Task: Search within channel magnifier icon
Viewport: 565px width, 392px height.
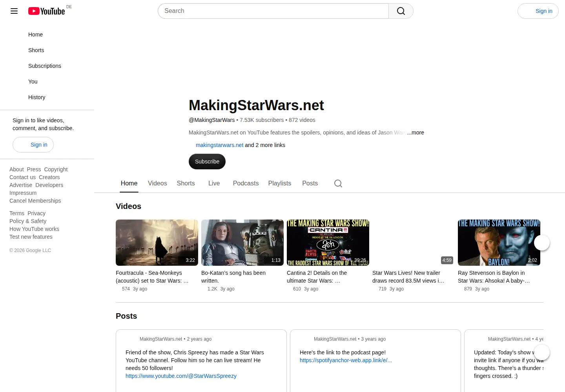Action: click(338, 183)
